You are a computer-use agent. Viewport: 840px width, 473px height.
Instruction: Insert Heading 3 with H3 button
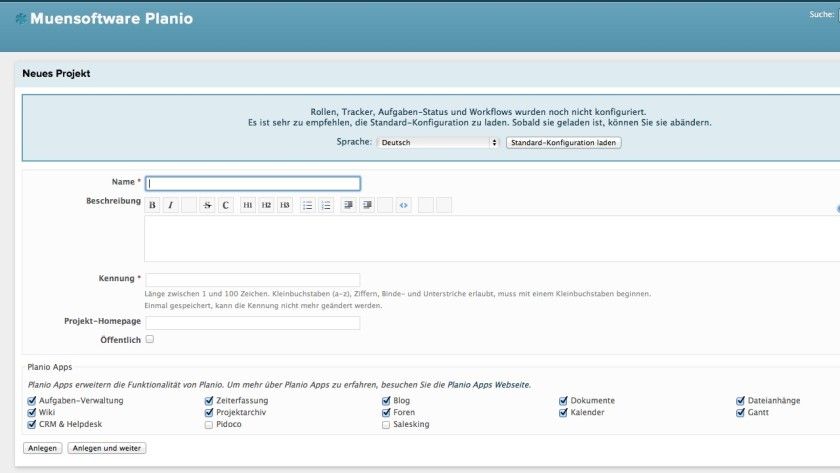click(x=284, y=205)
